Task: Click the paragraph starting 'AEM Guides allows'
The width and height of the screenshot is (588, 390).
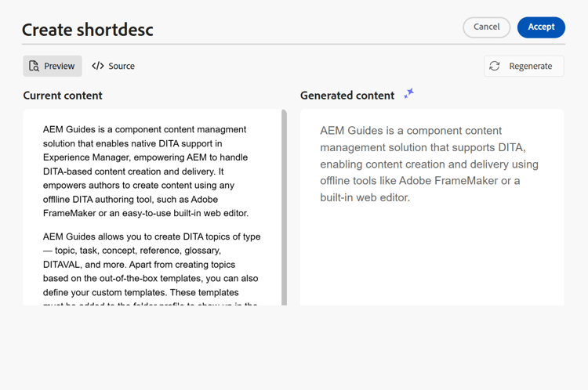Action: tap(151, 264)
